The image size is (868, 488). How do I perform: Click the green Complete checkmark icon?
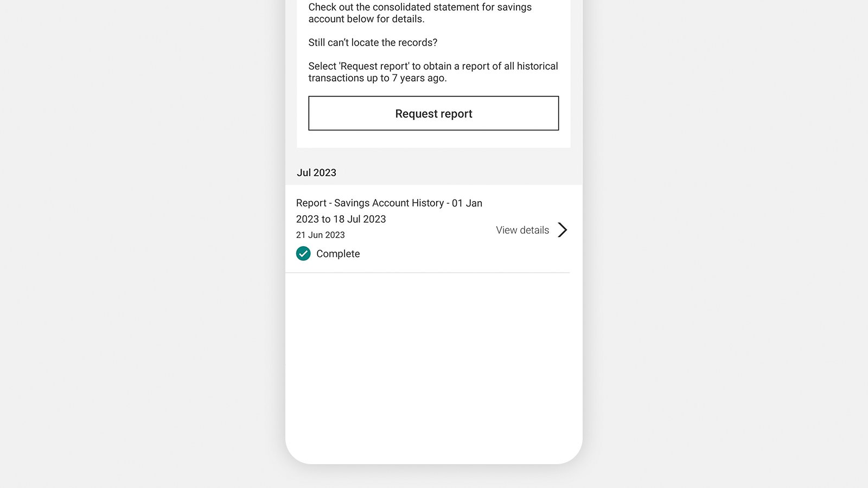pos(303,253)
